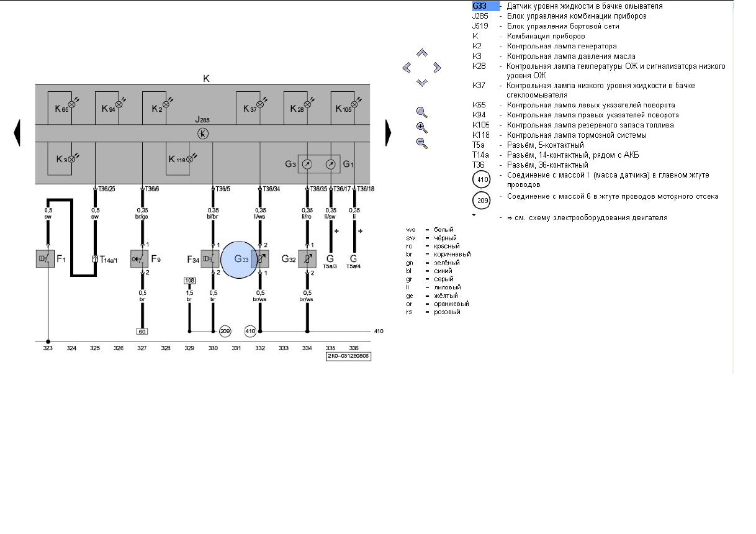This screenshot has height=534, width=756.
Task: Click the F34 switch symbol
Action: [x=210, y=258]
